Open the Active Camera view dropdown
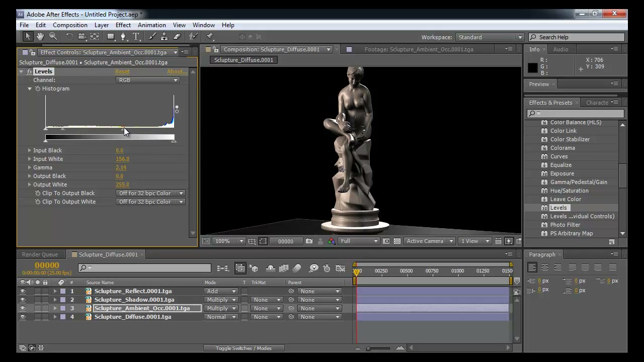Viewport: 644px width, 362px height. [430, 241]
